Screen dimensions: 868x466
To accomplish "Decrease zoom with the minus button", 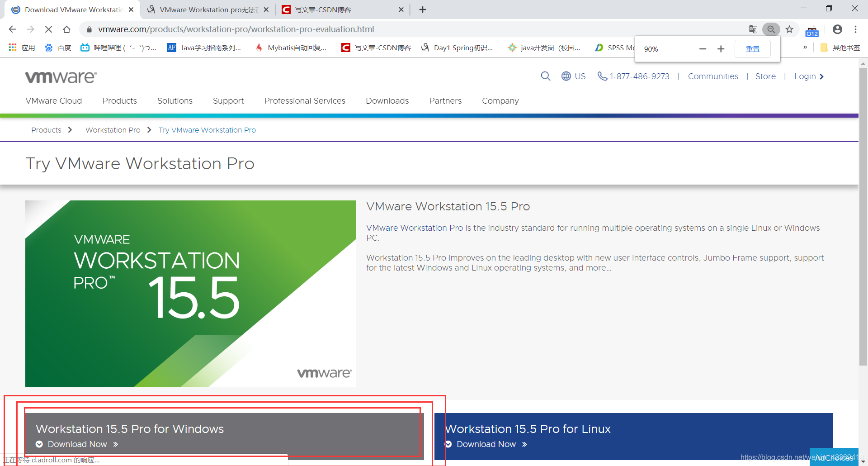I will 703,49.
